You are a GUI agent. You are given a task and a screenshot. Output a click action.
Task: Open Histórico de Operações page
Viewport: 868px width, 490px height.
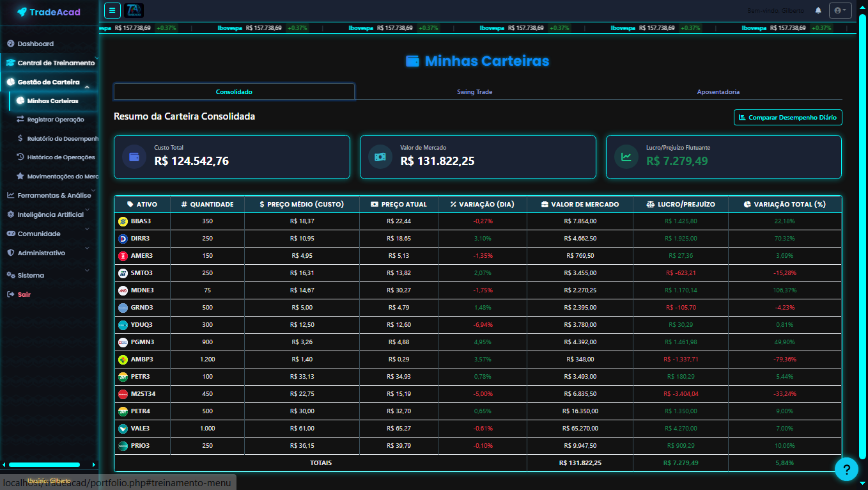click(x=60, y=157)
